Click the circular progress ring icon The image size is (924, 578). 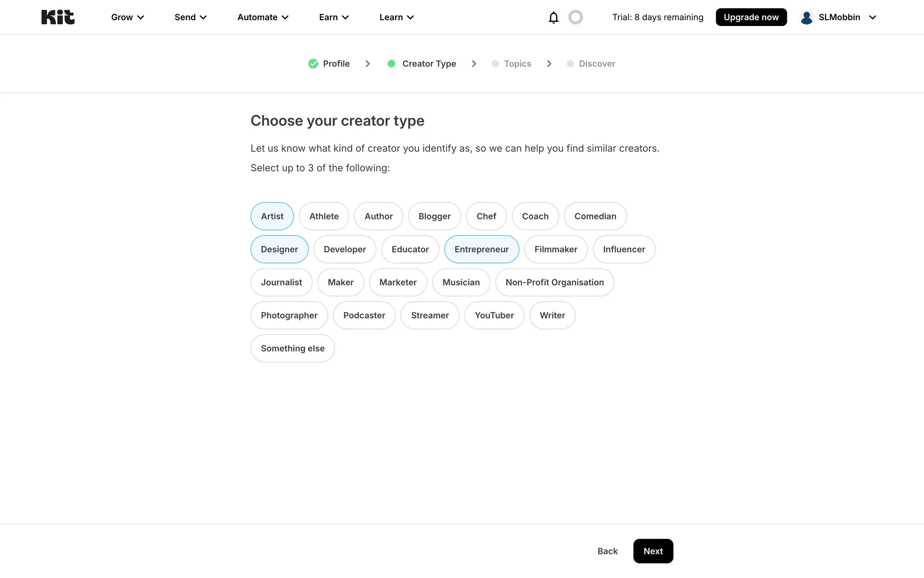point(576,17)
